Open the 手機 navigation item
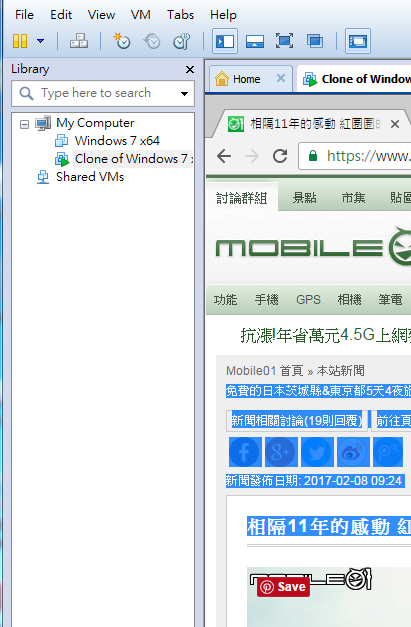This screenshot has height=627, width=411. click(266, 300)
